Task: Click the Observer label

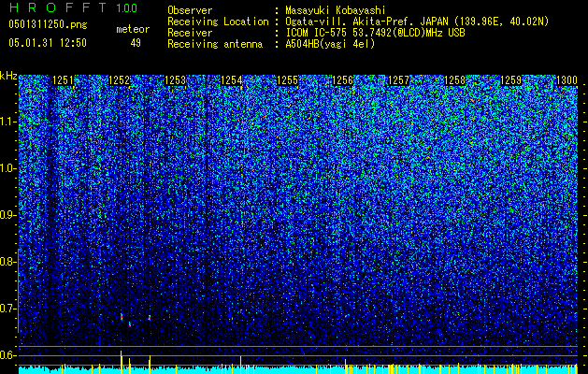Action: (190, 10)
